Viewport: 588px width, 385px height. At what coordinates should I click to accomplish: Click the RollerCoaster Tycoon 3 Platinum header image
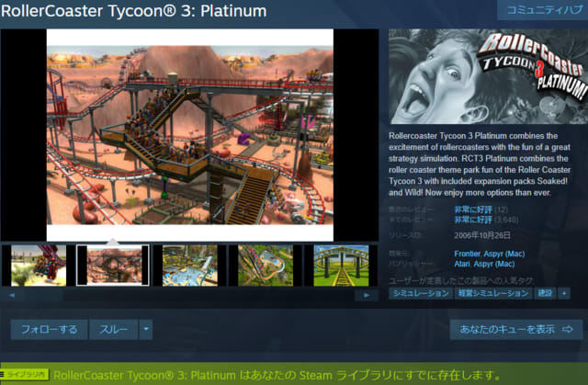pyautogui.click(x=488, y=76)
